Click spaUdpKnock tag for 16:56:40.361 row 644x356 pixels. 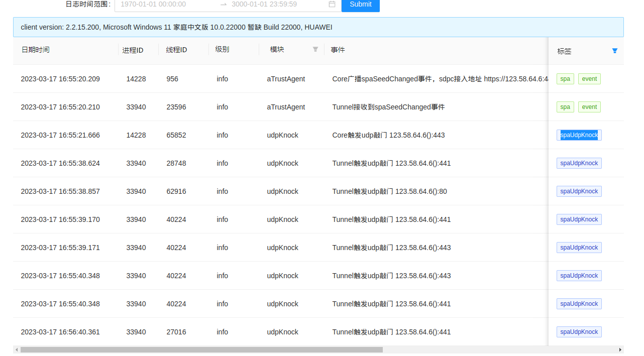[x=579, y=332]
